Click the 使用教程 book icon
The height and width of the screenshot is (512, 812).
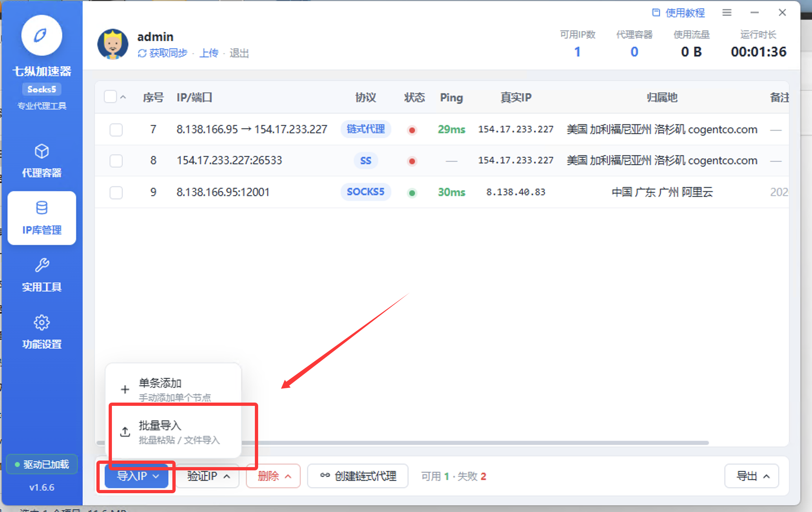[x=656, y=13]
